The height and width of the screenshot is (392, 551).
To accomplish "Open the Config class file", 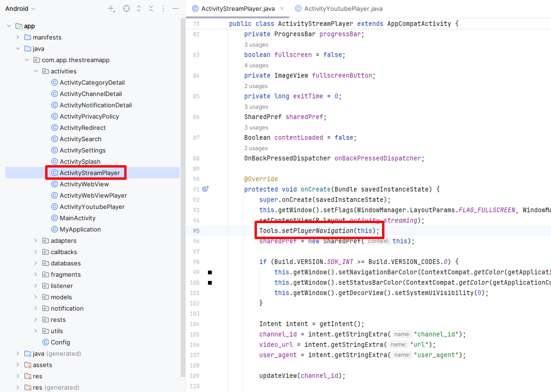I will (56, 342).
